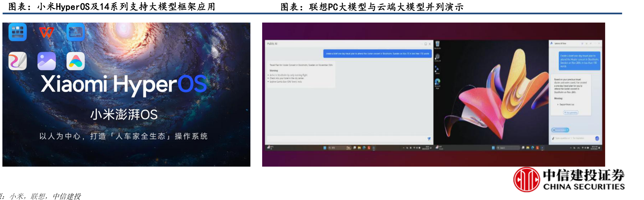Click the Public AI app on left taskbar
644x200 pixels.
[x=374, y=148]
